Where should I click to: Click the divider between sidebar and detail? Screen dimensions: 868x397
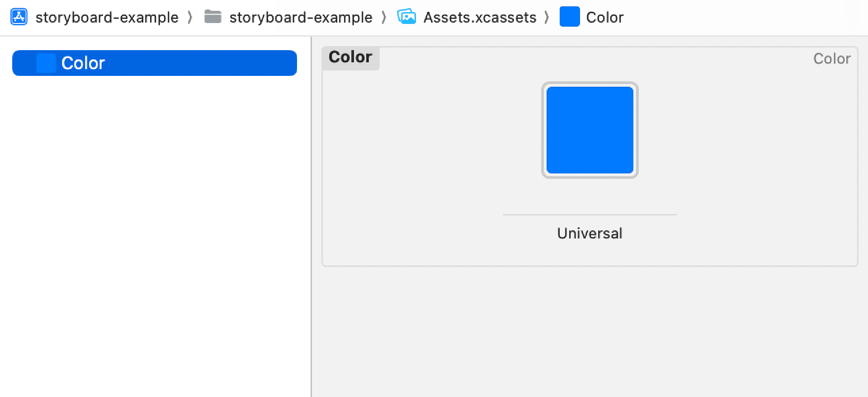tap(311, 217)
